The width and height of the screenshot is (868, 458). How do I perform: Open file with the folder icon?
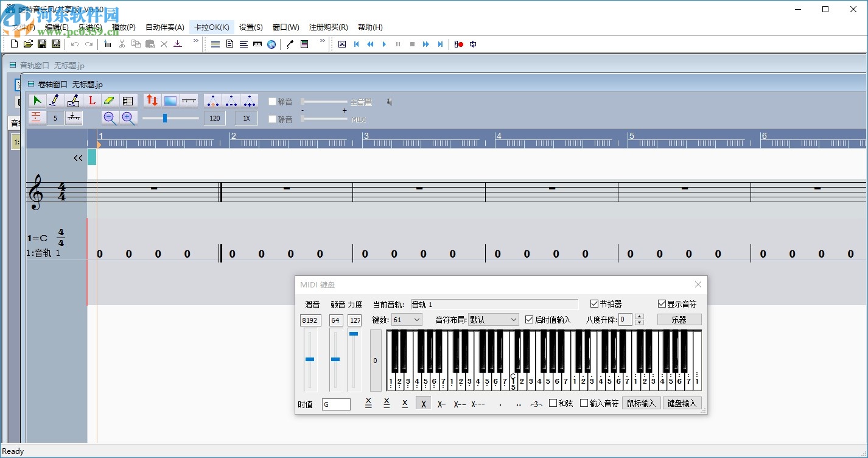[28, 44]
